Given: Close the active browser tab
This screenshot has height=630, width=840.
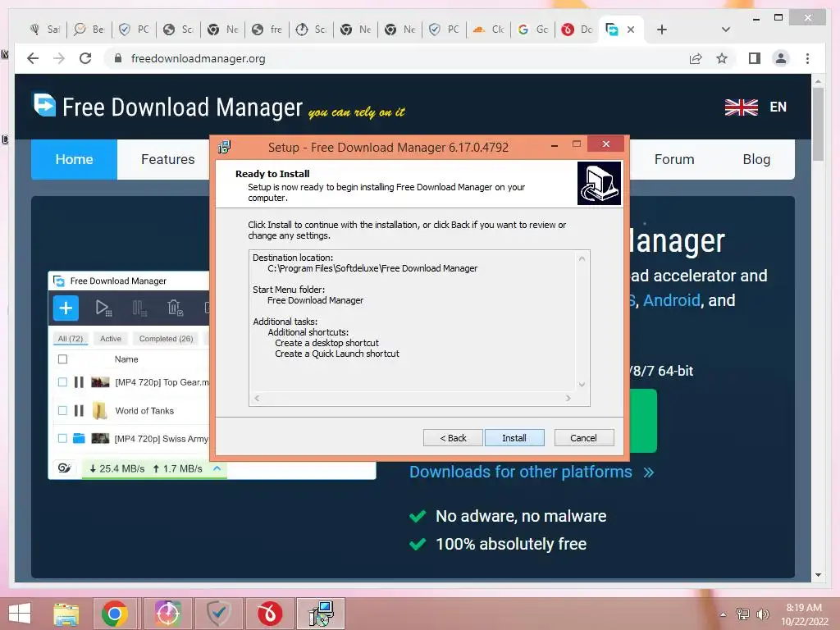Looking at the screenshot, I should (631, 30).
